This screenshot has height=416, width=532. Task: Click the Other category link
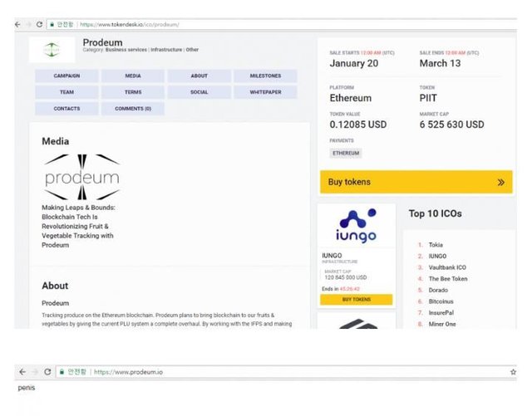point(192,50)
